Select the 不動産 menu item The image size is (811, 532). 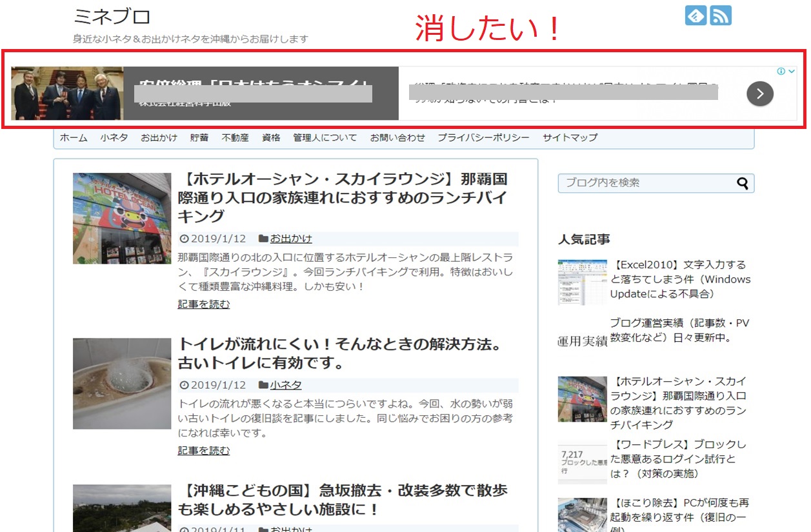(x=235, y=137)
